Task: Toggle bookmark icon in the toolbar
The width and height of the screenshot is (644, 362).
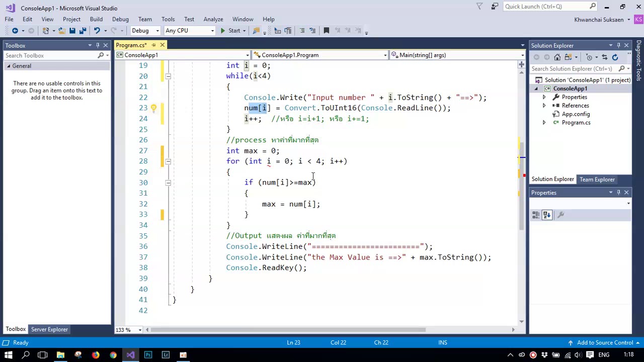Action: tap(326, 31)
